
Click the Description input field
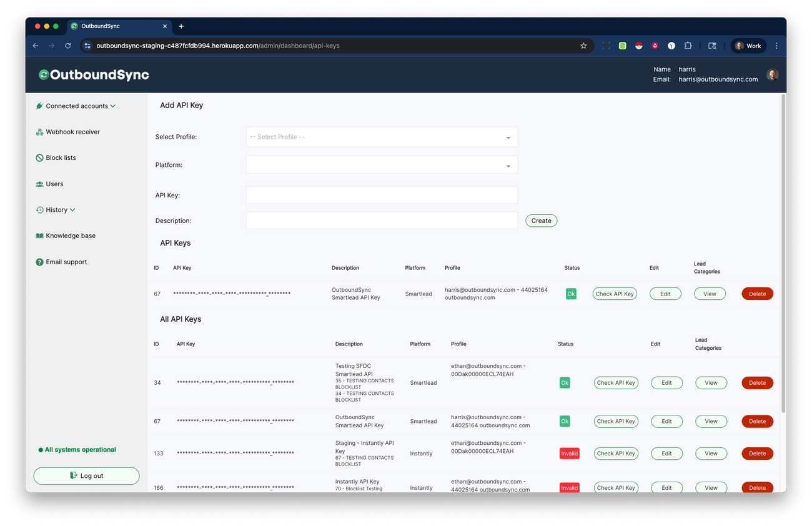(x=382, y=220)
